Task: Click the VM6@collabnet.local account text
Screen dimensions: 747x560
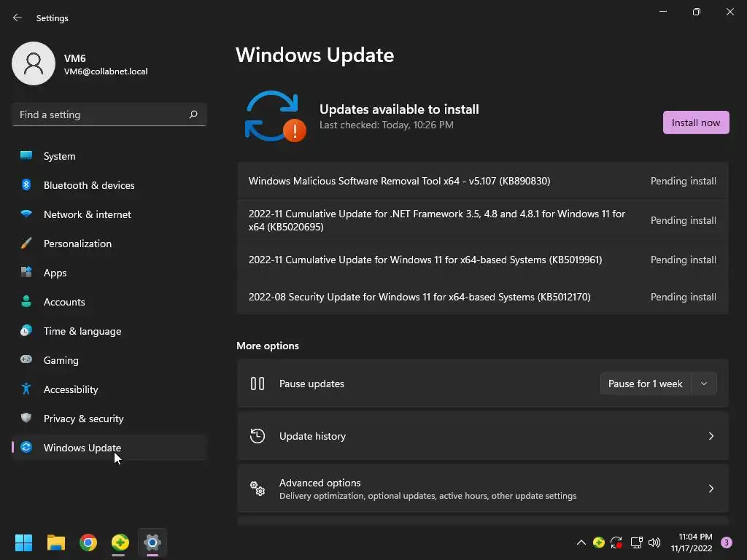Action: (106, 71)
